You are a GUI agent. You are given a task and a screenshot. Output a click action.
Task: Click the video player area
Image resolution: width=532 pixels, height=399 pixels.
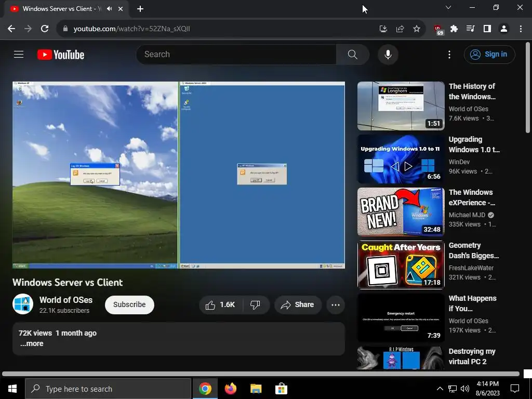[179, 175]
